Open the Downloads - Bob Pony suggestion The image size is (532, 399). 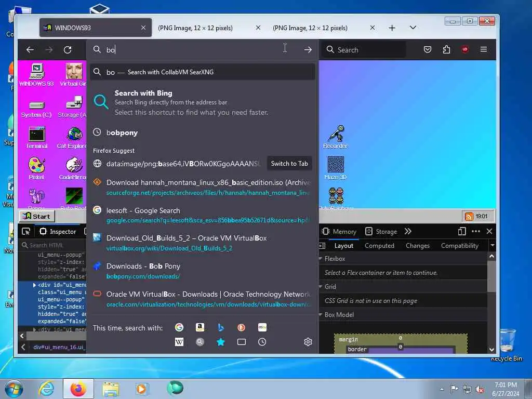click(203, 271)
